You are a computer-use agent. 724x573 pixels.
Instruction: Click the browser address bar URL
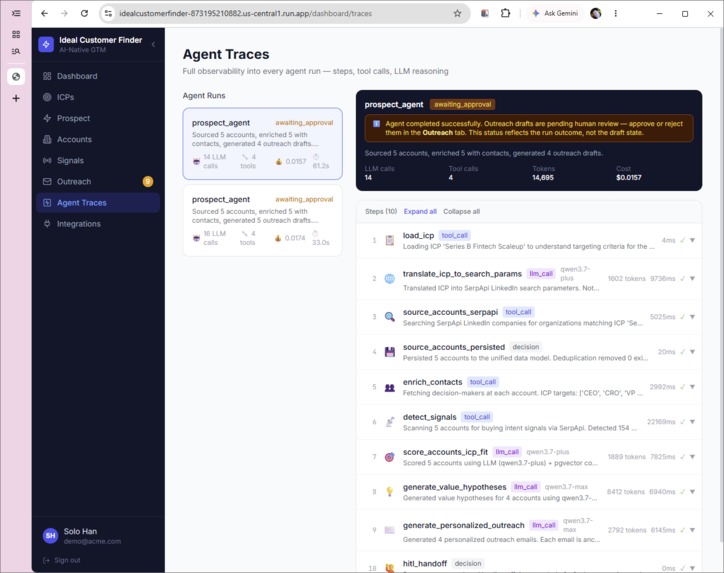tap(245, 13)
